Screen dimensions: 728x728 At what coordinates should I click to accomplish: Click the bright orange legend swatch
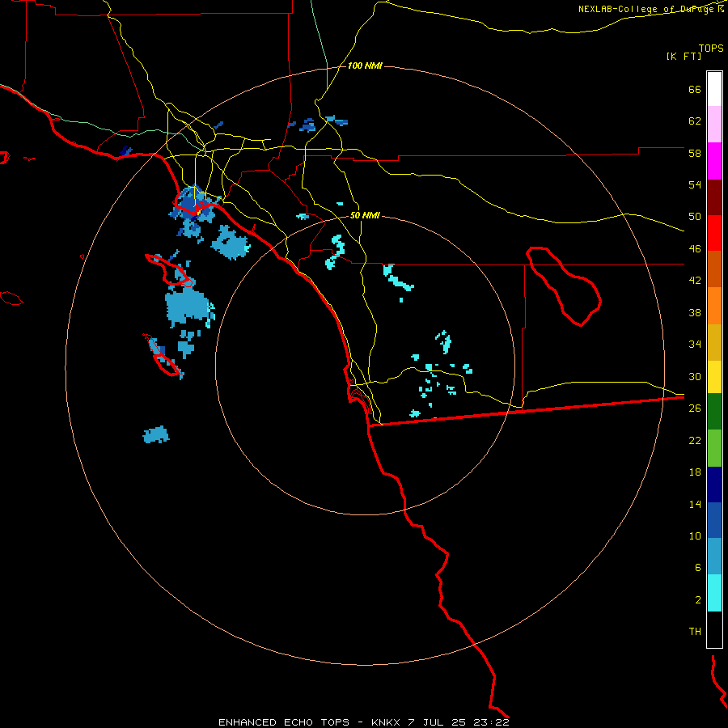(714, 306)
